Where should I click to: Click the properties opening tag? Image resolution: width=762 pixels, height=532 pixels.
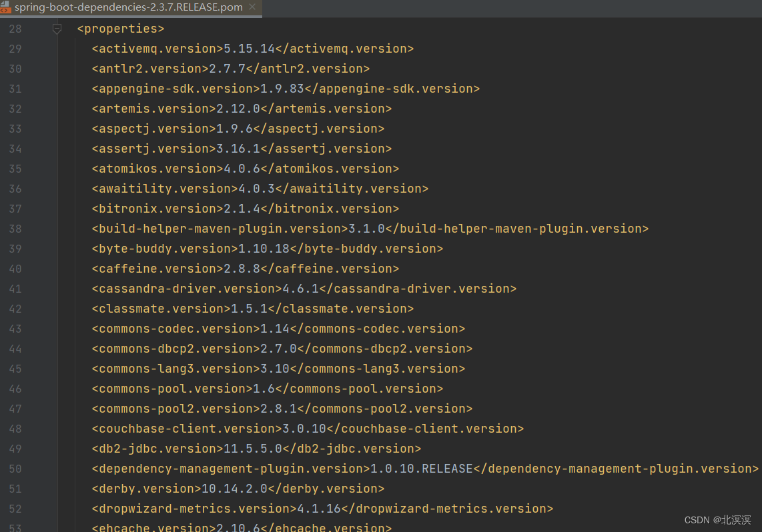[120, 28]
